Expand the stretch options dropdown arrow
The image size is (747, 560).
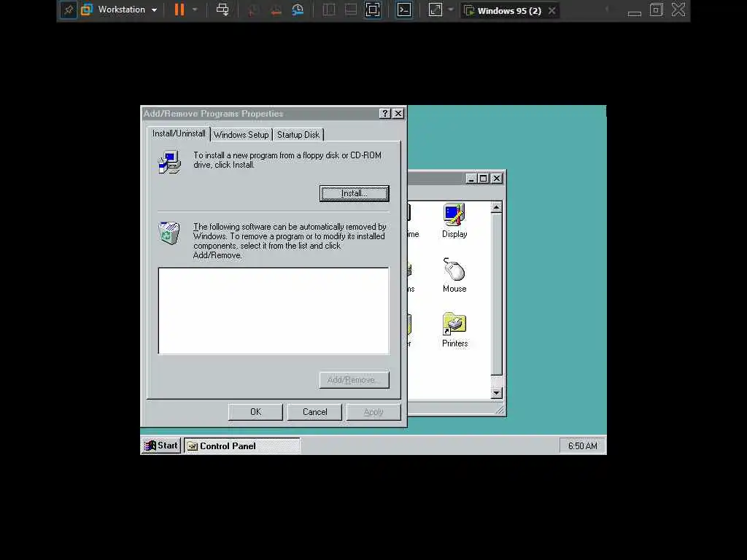pos(451,9)
